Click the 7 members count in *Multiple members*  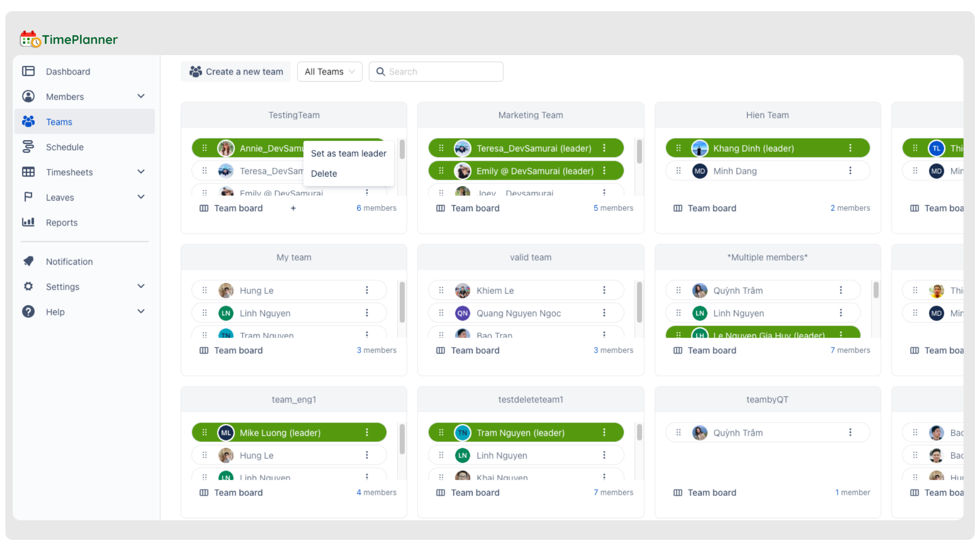(850, 350)
